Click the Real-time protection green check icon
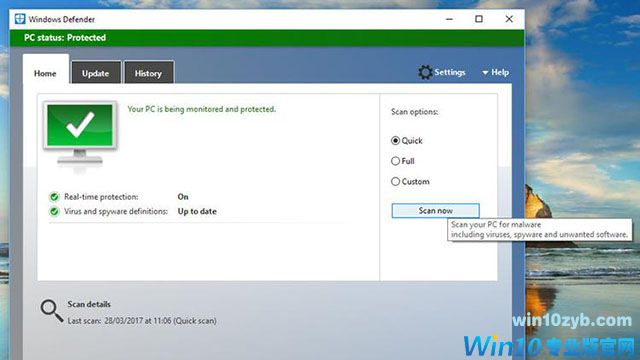The height and width of the screenshot is (360, 640). [x=54, y=197]
